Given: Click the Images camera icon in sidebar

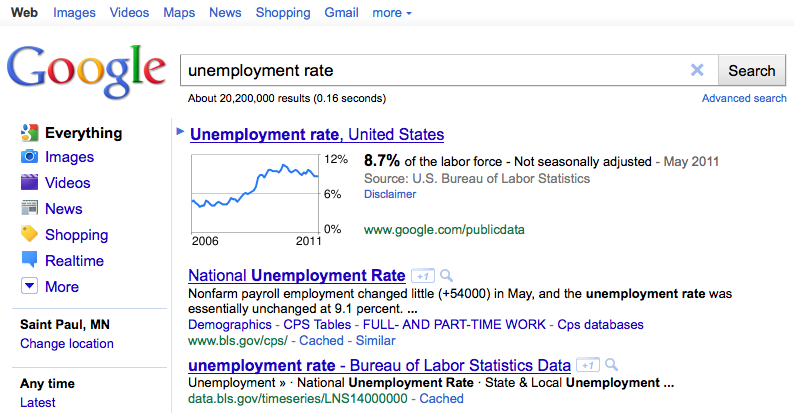Looking at the screenshot, I should pos(29,156).
